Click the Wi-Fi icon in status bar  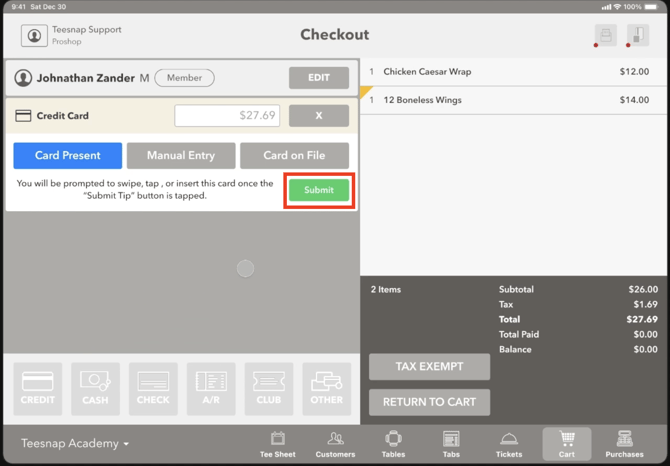[617, 7]
